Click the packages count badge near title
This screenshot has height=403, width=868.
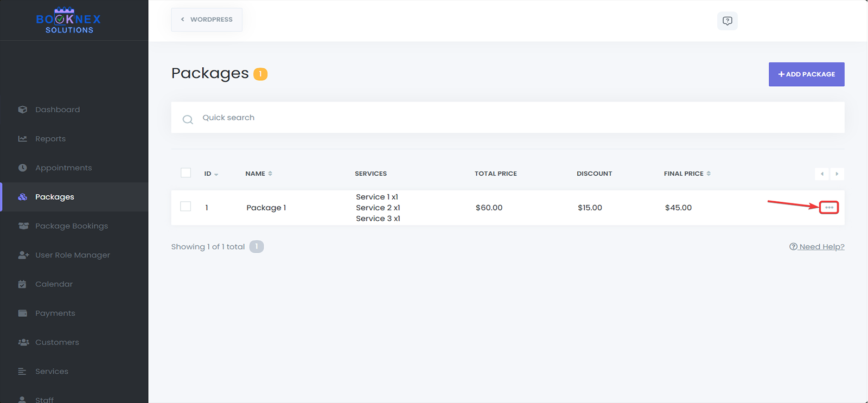260,74
